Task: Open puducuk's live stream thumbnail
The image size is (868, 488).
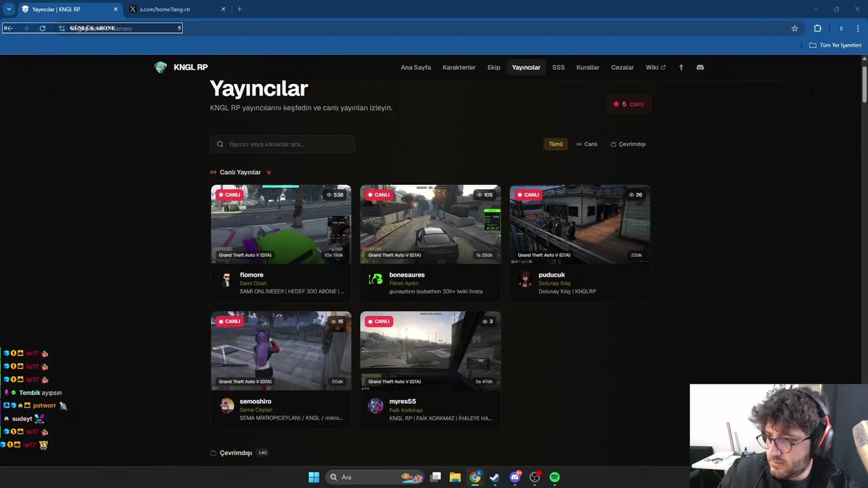Action: pos(580,224)
